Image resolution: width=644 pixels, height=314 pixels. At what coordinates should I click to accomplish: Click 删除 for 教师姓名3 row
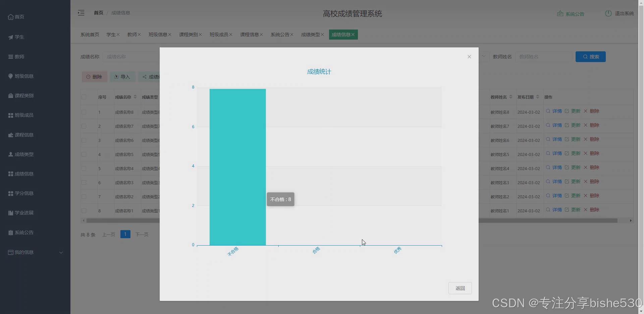point(591,181)
